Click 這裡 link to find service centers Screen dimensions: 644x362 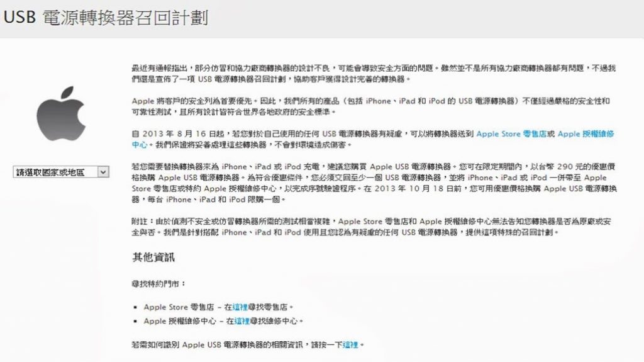(242, 321)
